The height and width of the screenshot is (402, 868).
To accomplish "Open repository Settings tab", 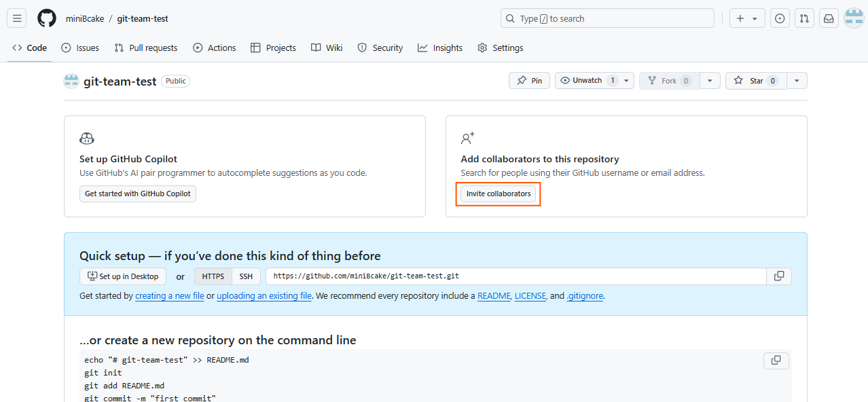I will click(501, 48).
